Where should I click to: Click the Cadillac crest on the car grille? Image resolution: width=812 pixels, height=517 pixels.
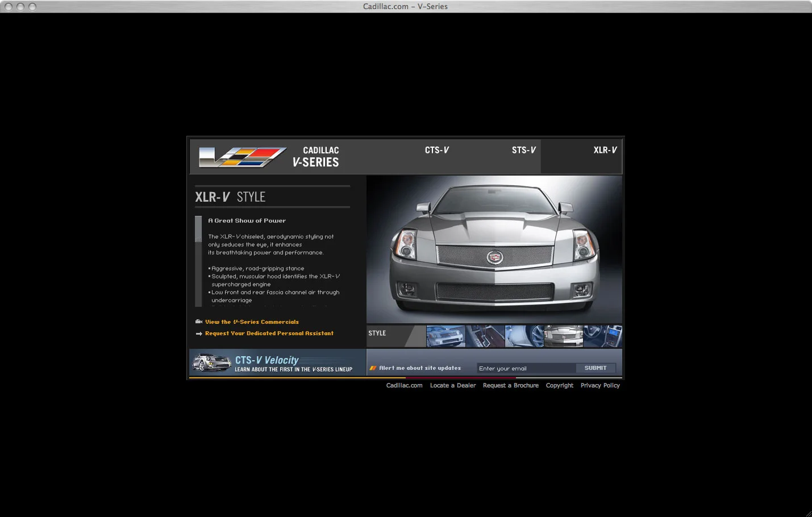pyautogui.click(x=495, y=257)
